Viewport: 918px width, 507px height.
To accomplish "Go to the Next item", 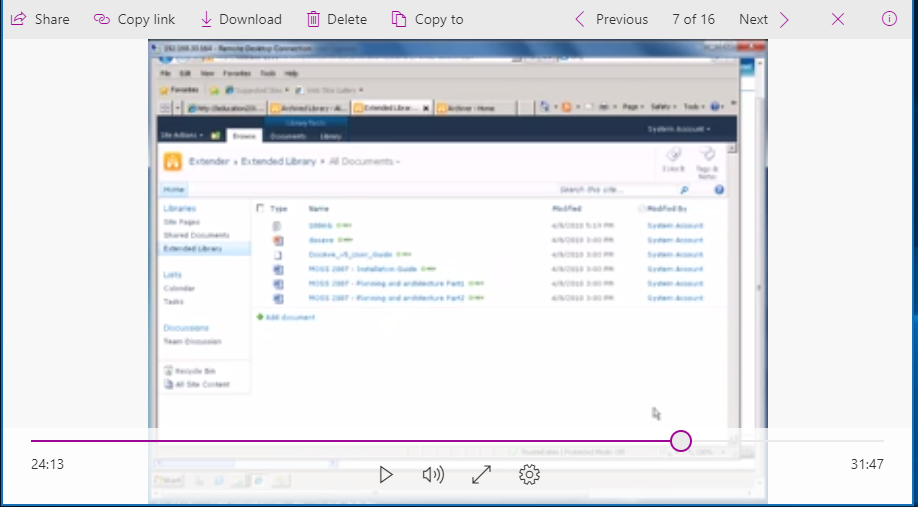I will (x=764, y=19).
